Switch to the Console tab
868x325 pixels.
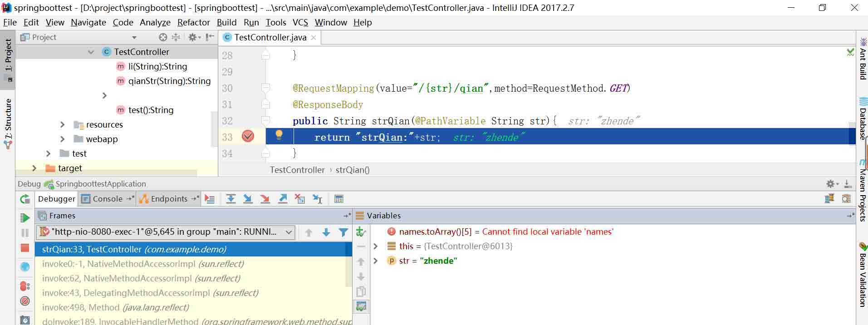108,199
